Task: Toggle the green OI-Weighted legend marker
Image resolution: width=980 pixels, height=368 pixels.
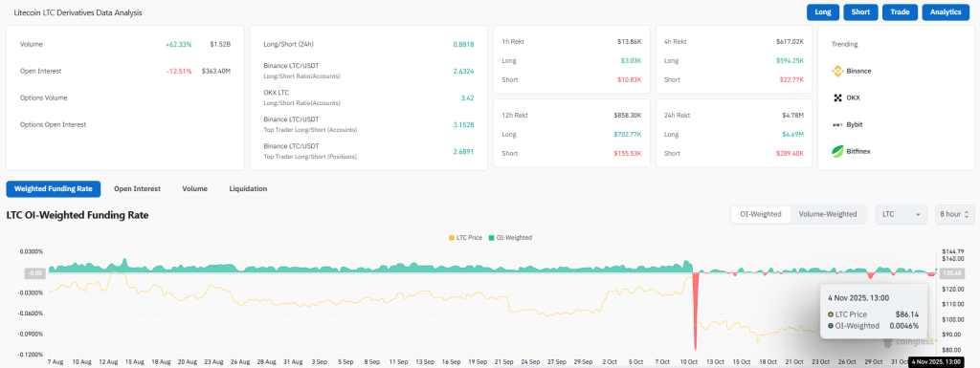Action: (x=491, y=238)
